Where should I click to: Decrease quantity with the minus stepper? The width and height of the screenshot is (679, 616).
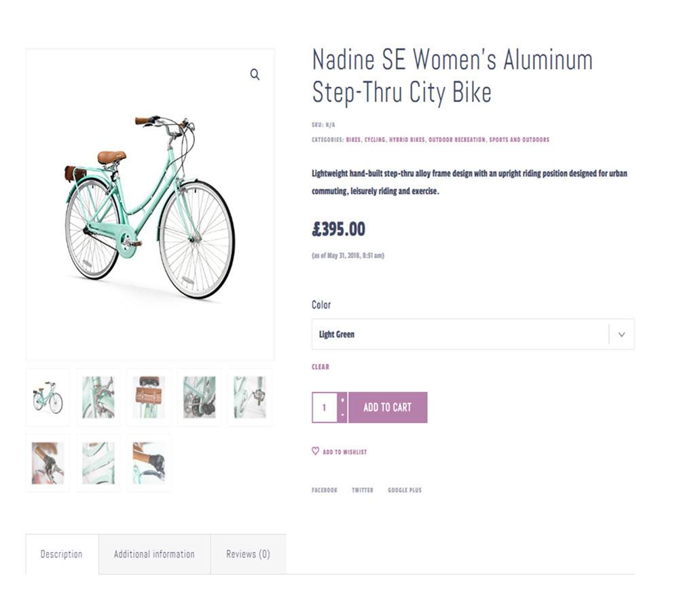(342, 415)
